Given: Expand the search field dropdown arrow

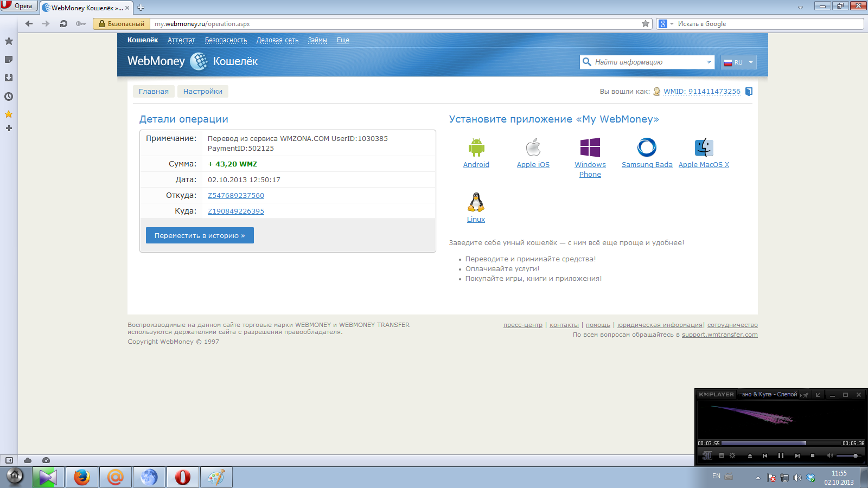Looking at the screenshot, I should (x=709, y=62).
